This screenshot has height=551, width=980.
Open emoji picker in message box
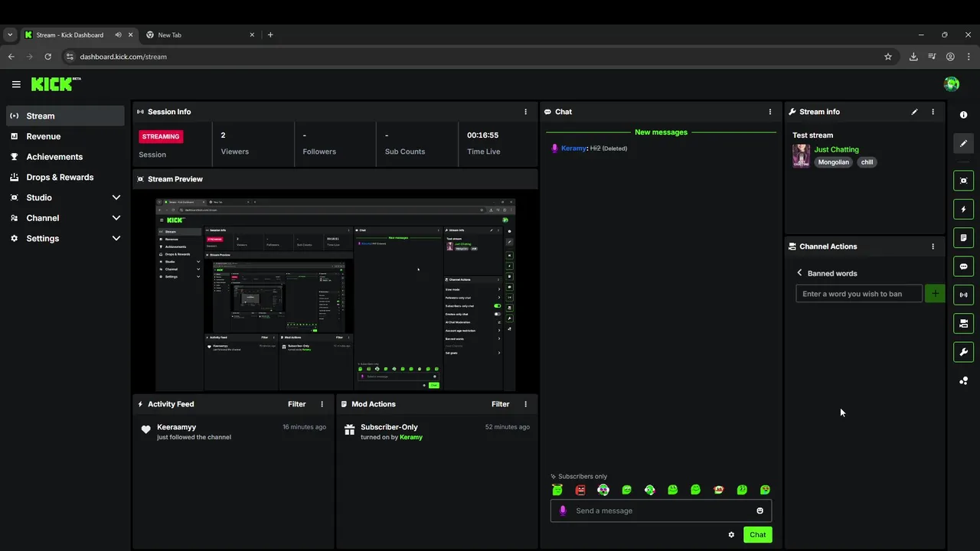tap(759, 510)
